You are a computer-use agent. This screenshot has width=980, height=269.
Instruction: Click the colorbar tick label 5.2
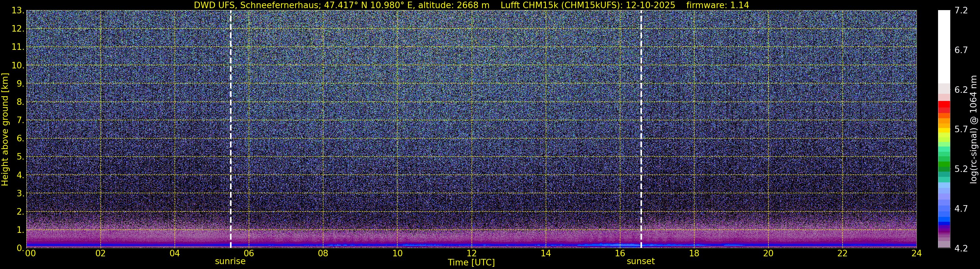[x=961, y=169]
